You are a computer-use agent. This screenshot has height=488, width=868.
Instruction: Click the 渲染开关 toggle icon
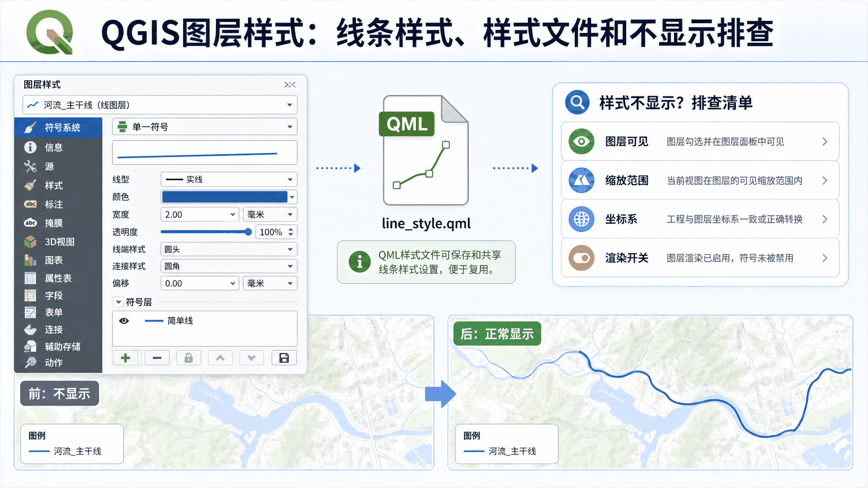581,258
